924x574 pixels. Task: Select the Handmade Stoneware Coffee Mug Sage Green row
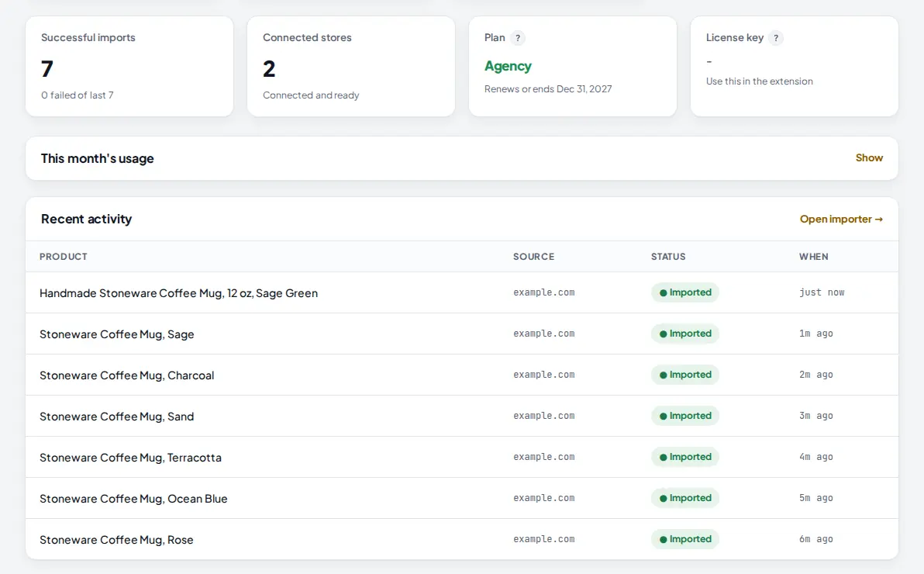coord(462,292)
